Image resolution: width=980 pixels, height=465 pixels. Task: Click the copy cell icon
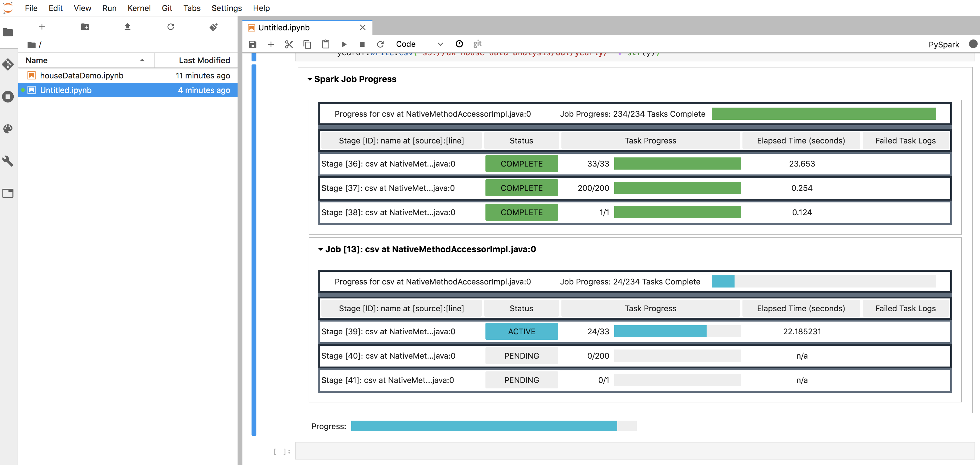[x=307, y=43]
